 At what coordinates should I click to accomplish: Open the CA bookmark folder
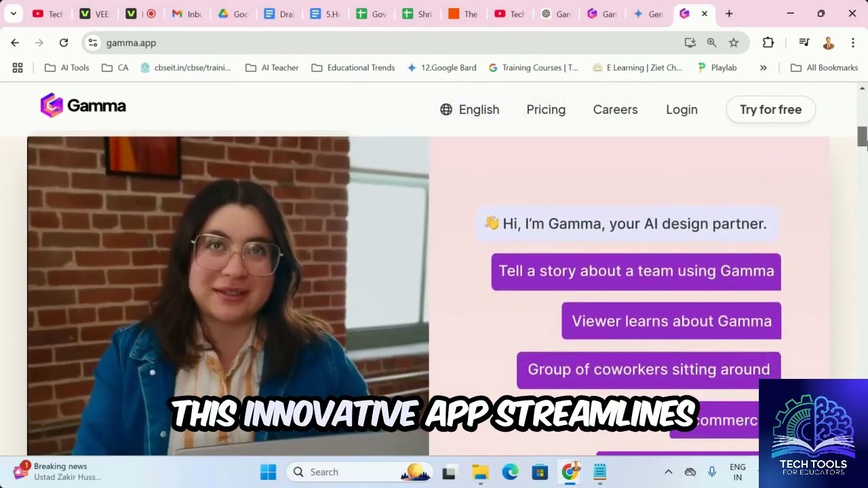coord(115,68)
